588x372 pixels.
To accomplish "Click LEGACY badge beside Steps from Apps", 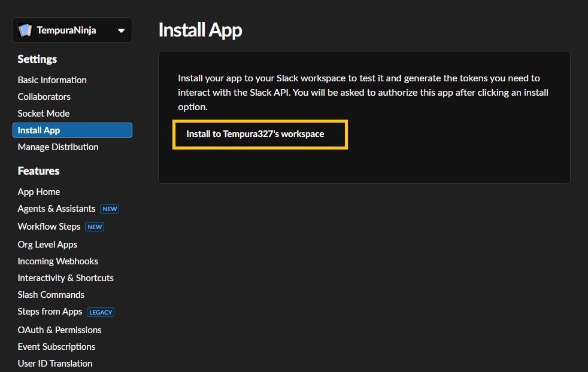I will click(x=101, y=312).
